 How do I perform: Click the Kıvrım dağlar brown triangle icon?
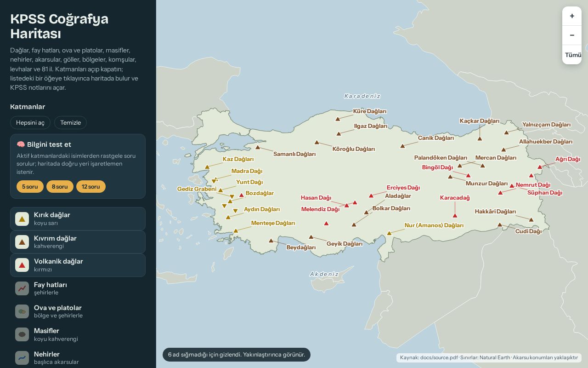[x=22, y=242]
